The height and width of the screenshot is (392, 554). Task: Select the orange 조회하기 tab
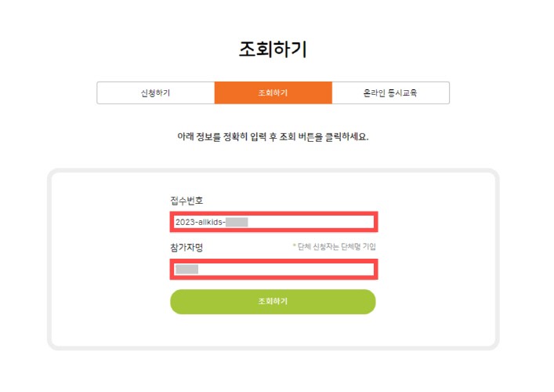click(x=273, y=93)
